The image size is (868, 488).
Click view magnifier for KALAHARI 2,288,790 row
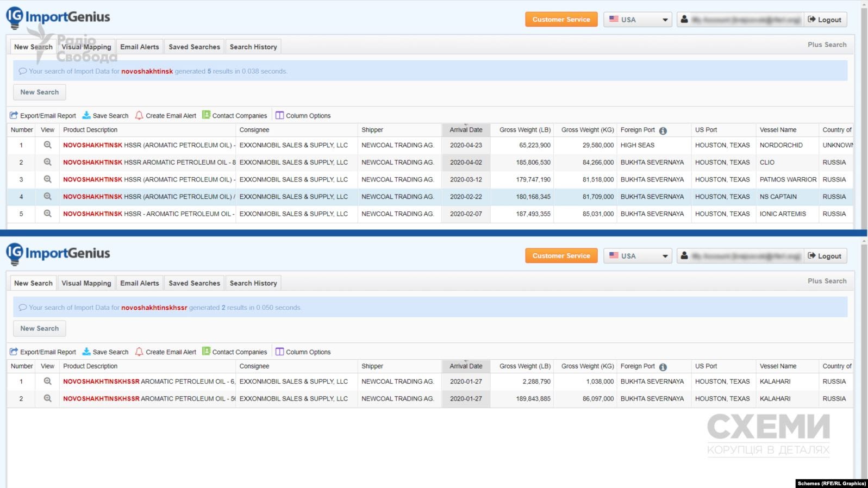tap(48, 381)
